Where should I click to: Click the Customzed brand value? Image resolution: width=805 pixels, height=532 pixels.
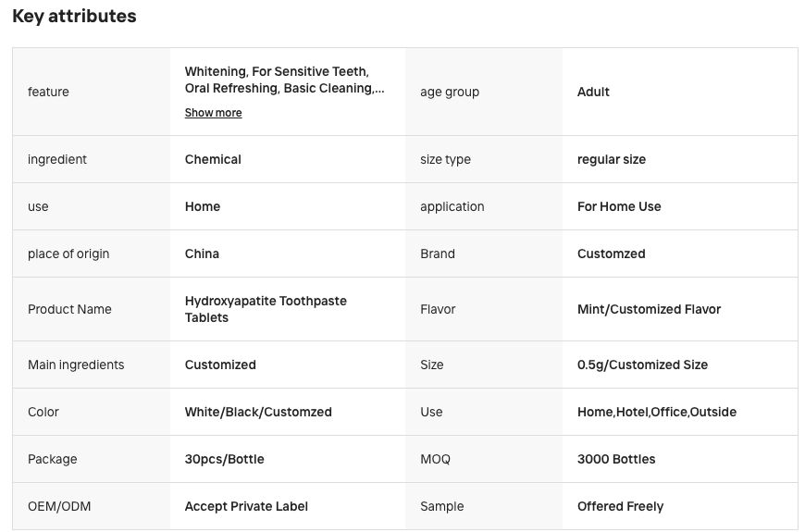(611, 254)
